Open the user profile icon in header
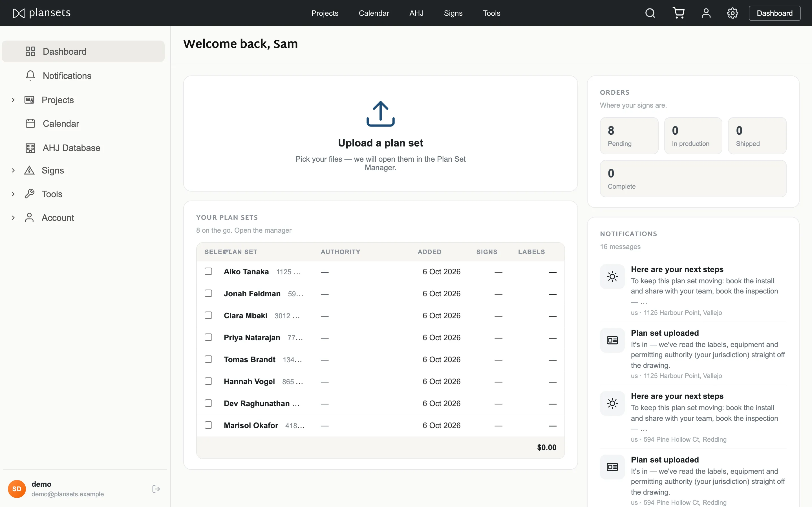The width and height of the screenshot is (812, 507). 706,13
